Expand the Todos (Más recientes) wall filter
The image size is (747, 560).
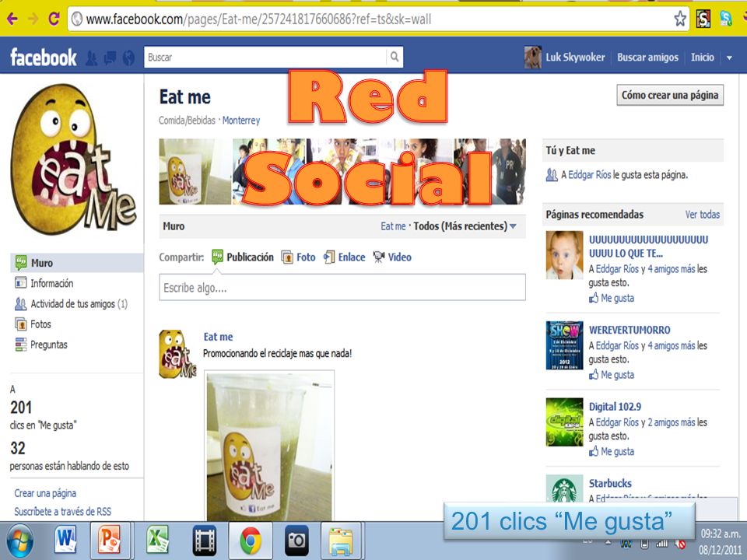click(465, 226)
